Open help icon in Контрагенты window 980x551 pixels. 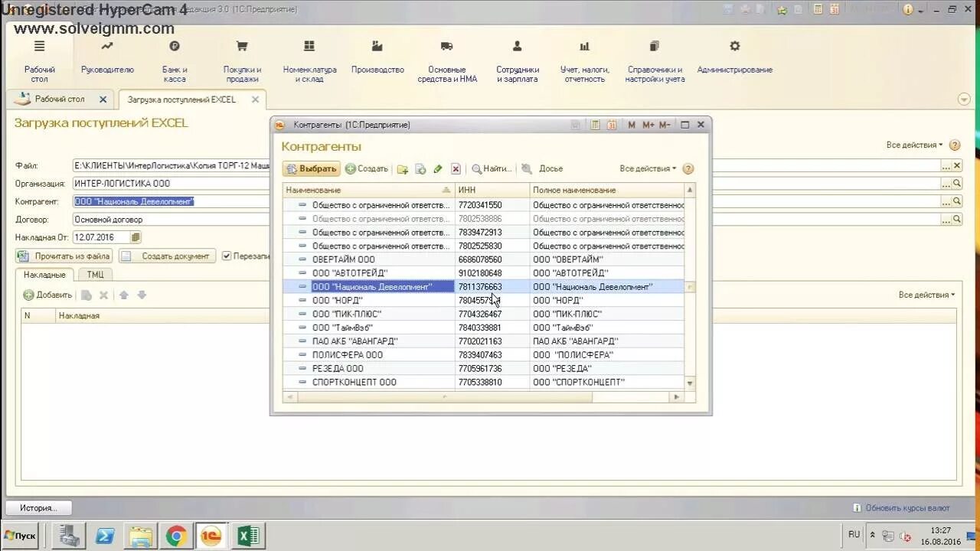coord(688,169)
